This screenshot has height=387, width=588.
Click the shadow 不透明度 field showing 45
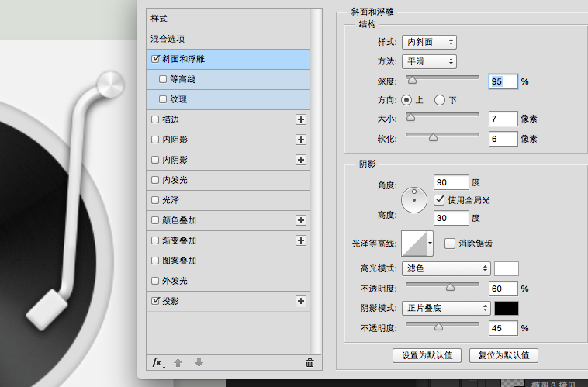click(503, 328)
